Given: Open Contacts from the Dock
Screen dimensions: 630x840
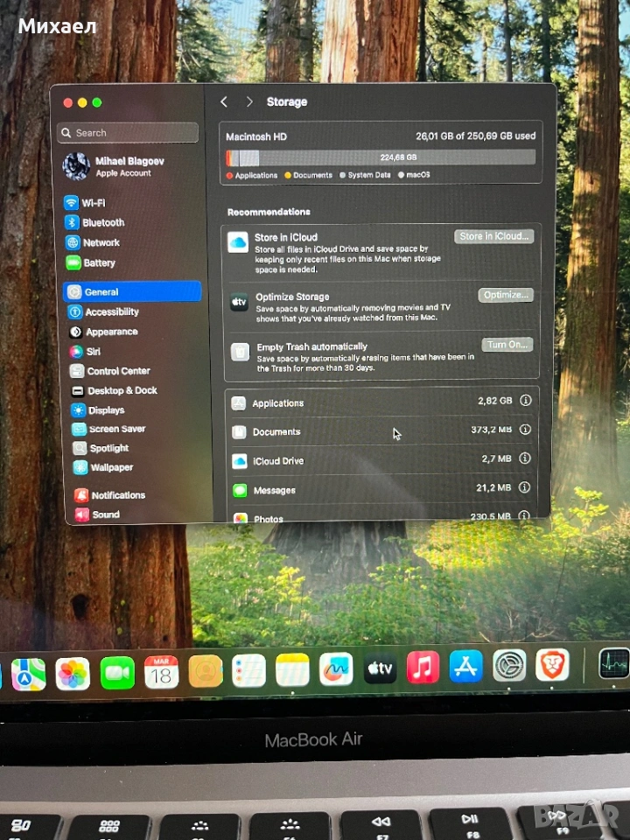Looking at the screenshot, I should click(205, 671).
